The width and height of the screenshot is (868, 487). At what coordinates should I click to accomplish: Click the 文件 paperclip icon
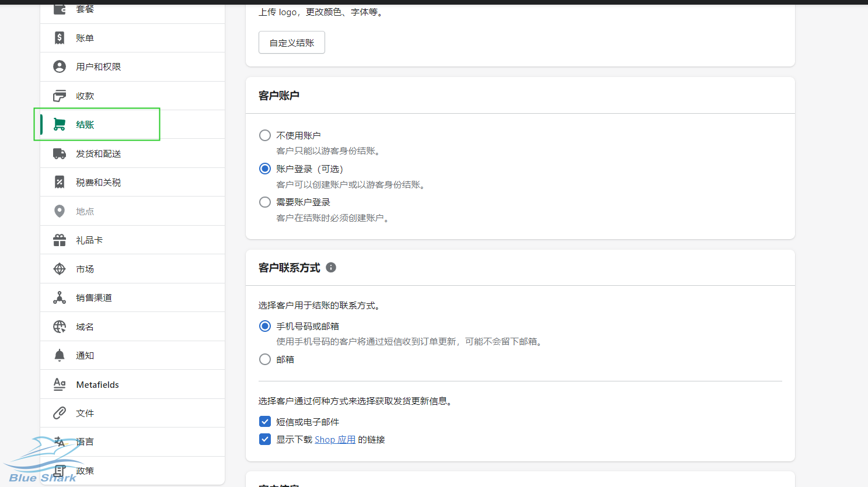60,413
